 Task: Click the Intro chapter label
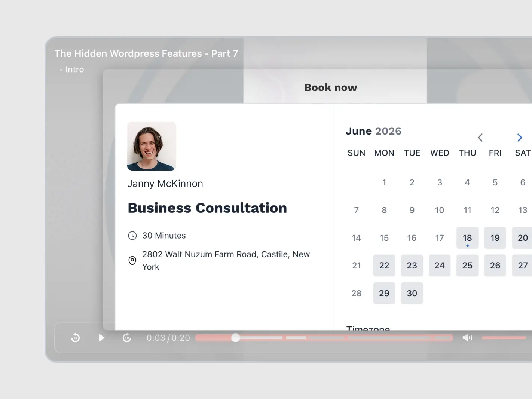point(74,70)
